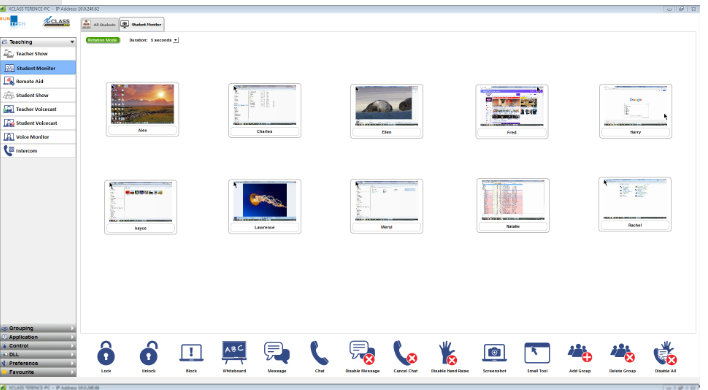The height and width of the screenshot is (390, 708).
Task: Click the Message speech bubbles icon
Action: pos(277,353)
